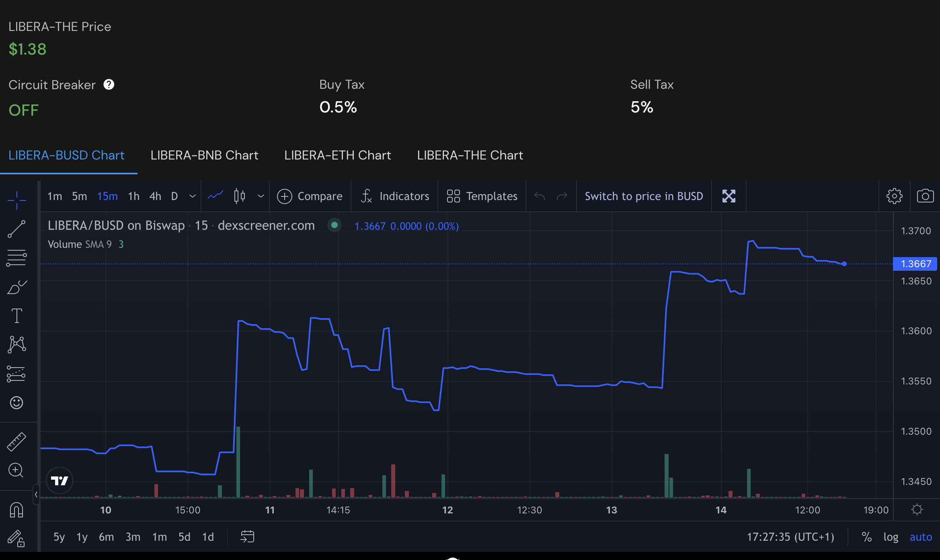The height and width of the screenshot is (560, 940).
Task: Toggle auto scale mode
Action: [x=921, y=537]
